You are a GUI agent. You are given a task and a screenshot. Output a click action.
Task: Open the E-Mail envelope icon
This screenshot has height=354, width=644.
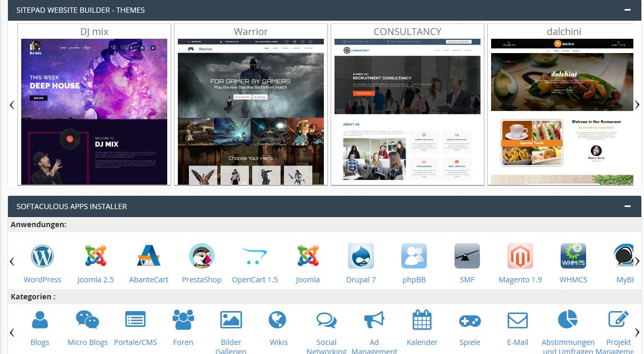[518, 321]
